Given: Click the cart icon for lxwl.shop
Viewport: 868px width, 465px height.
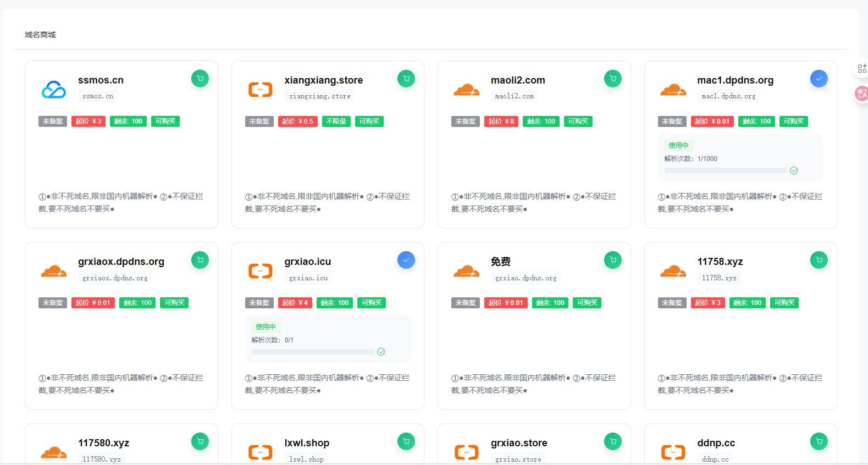Looking at the screenshot, I should pyautogui.click(x=406, y=441).
